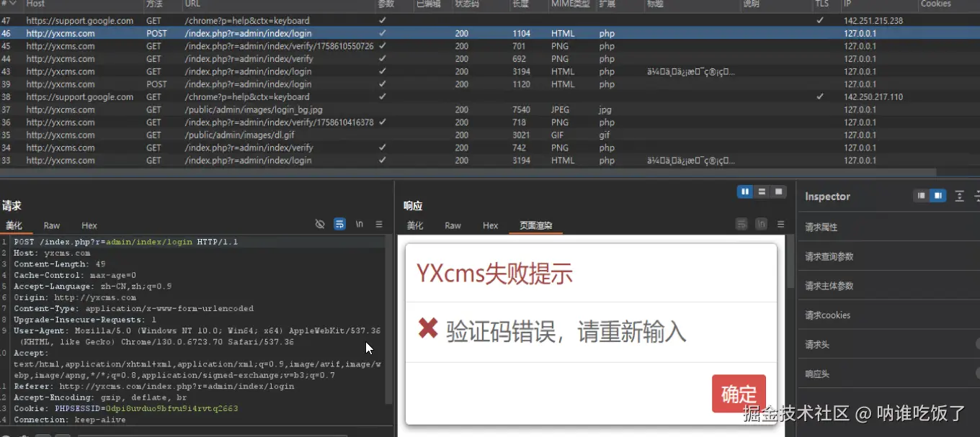Viewport: 980px width, 437px height.
Task: Select row 39 POST login request
Action: [490, 84]
